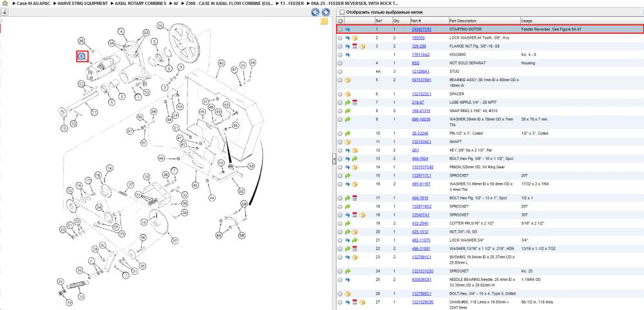Click callout 1 on the diagram
This screenshot has width=644, height=310.
coord(82,56)
